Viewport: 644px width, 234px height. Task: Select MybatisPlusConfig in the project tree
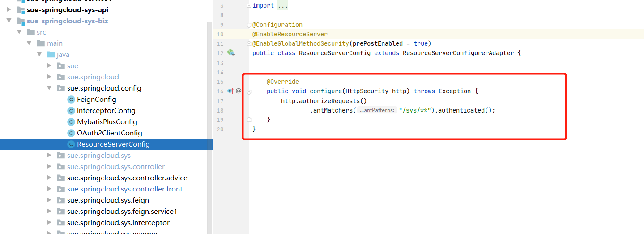point(107,122)
